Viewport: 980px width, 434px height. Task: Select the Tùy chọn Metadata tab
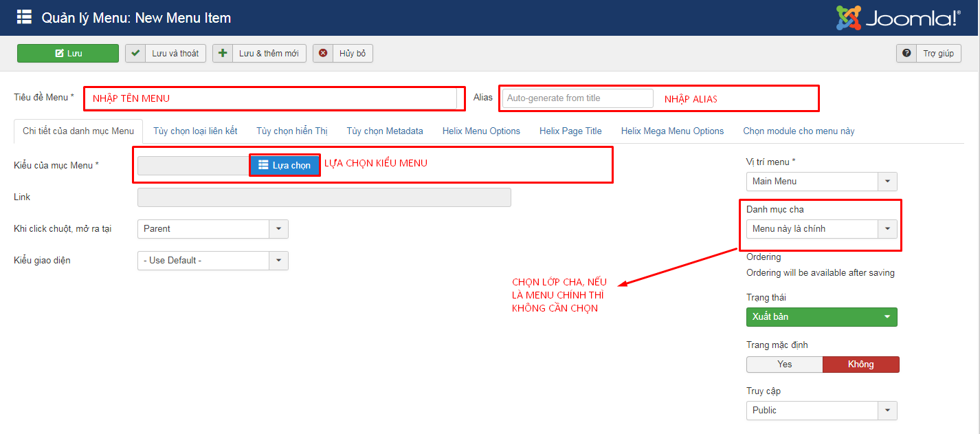pos(384,131)
